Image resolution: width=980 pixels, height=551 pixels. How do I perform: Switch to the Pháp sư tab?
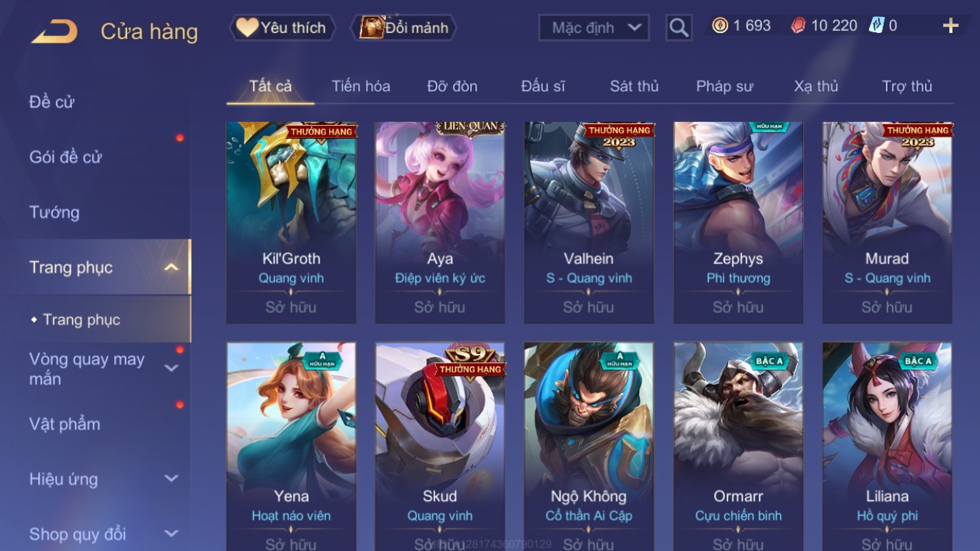point(724,86)
